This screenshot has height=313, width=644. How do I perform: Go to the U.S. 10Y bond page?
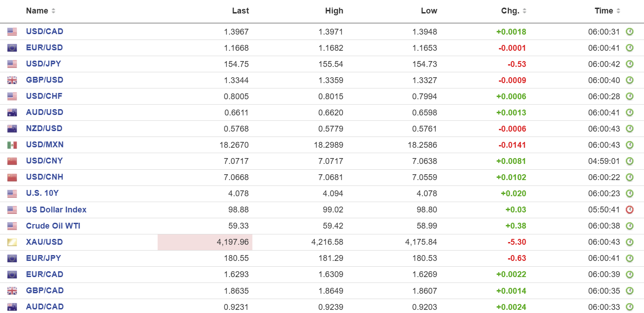click(x=42, y=194)
